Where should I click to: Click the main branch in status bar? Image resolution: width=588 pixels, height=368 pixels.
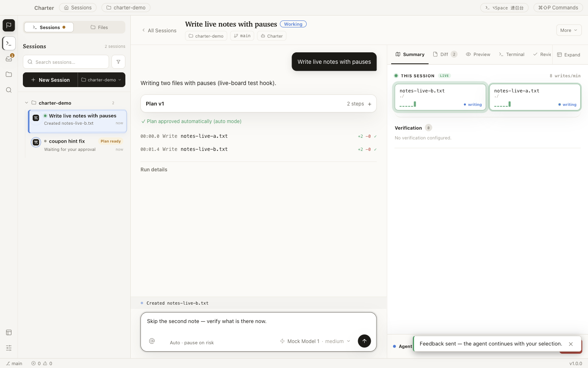tap(14, 363)
